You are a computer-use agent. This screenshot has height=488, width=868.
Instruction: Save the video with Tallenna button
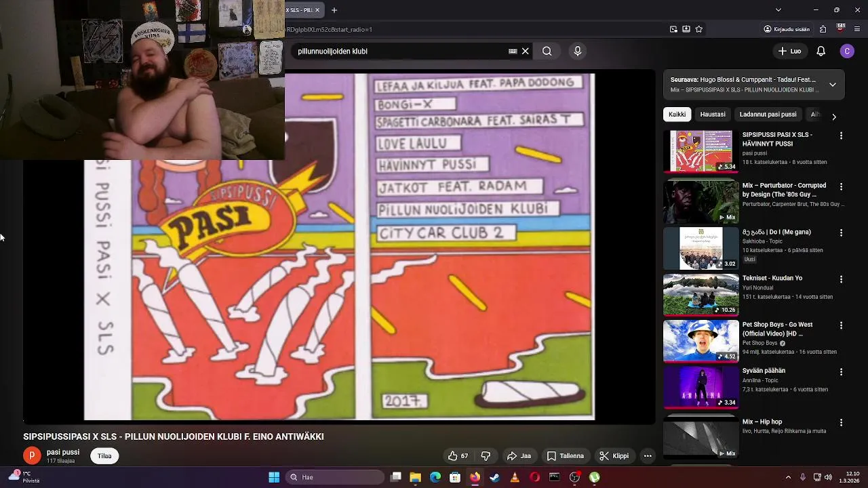[566, 456]
